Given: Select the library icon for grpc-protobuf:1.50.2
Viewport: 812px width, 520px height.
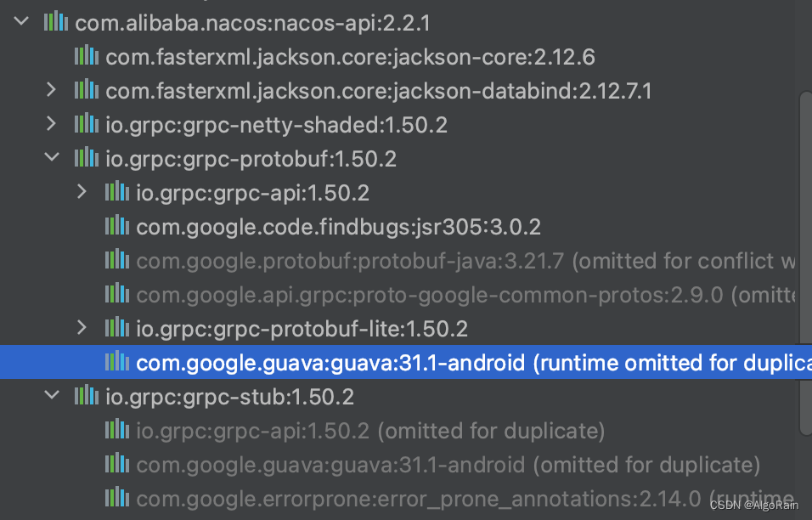Looking at the screenshot, I should (86, 158).
